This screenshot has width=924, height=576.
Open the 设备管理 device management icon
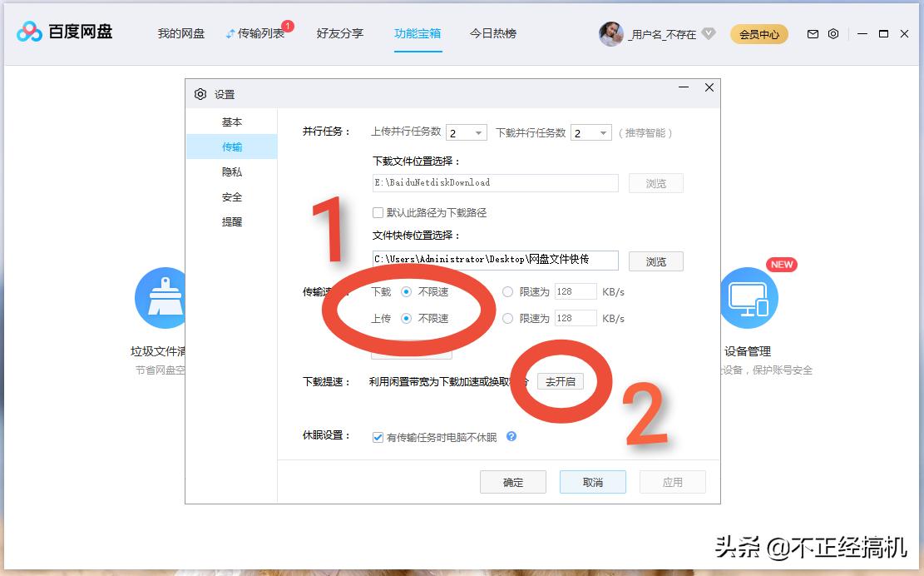[x=749, y=298]
